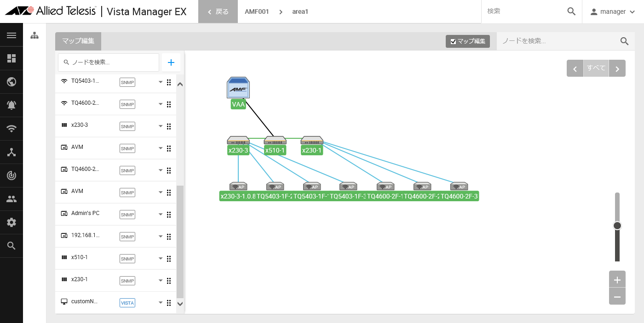Expand dropdown for TQ5403-1... row
This screenshot has height=323, width=644.
point(161,82)
